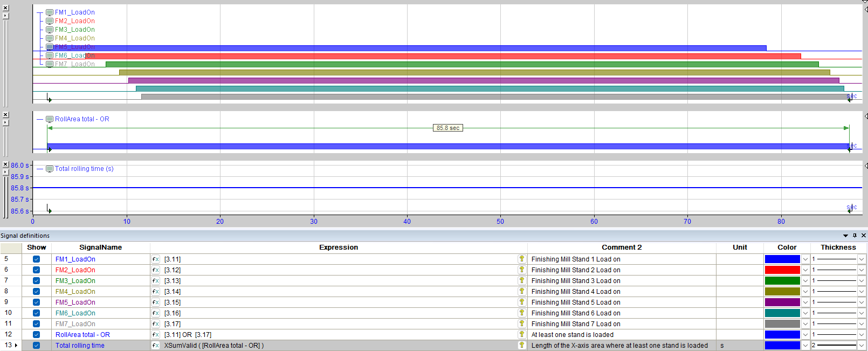Screen dimensions: 868x351
Task: Click expression help icon in FM1_LoadOn row
Action: point(522,259)
